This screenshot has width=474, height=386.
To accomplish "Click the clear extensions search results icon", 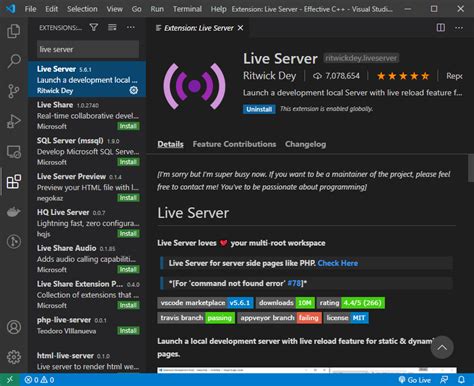I will click(112, 27).
